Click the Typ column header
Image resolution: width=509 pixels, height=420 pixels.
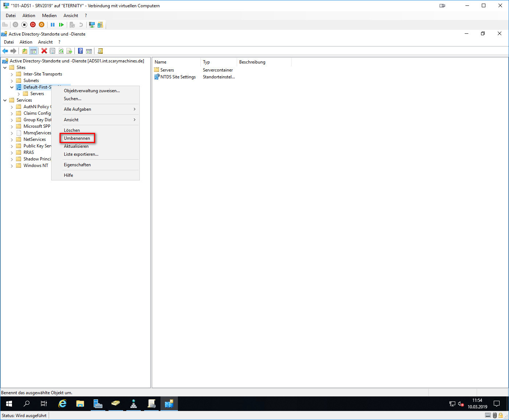[x=218, y=62]
